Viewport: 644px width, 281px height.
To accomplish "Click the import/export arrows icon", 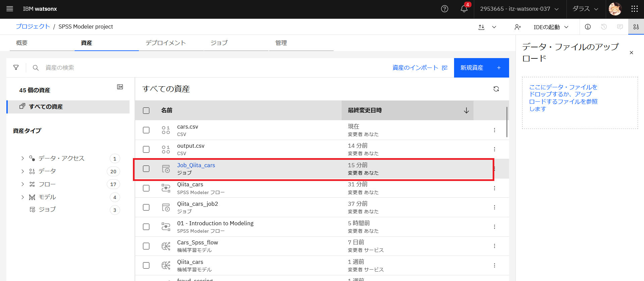I will [482, 27].
